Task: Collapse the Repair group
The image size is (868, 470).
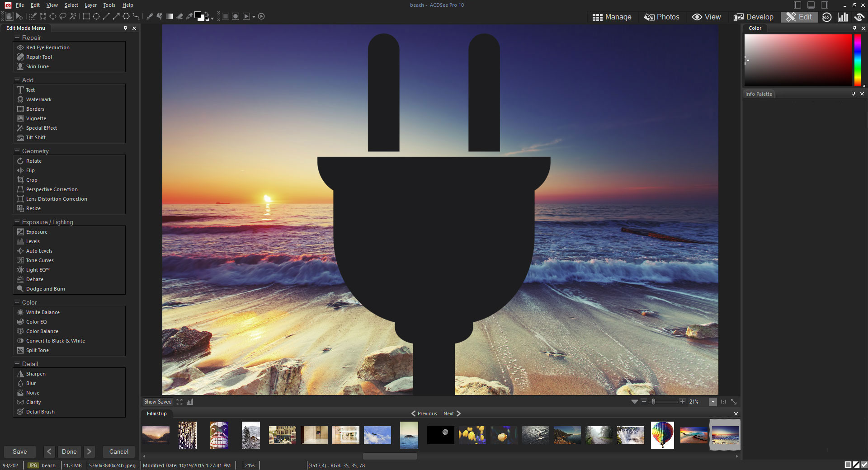Action: coord(17,38)
